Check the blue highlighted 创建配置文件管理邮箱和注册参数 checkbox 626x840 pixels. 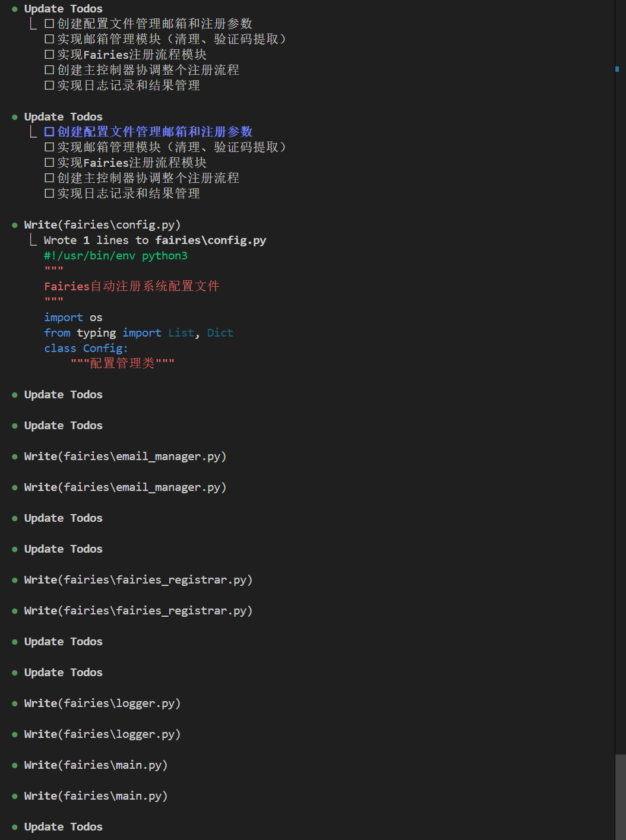[x=49, y=132]
